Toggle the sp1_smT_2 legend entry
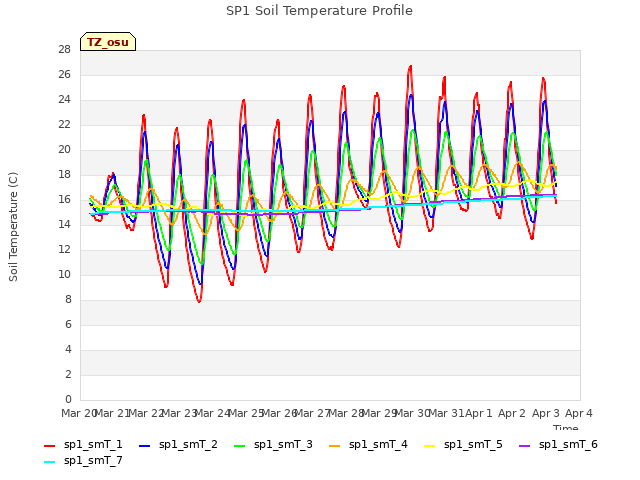This screenshot has height=480, width=640. pyautogui.click(x=178, y=444)
